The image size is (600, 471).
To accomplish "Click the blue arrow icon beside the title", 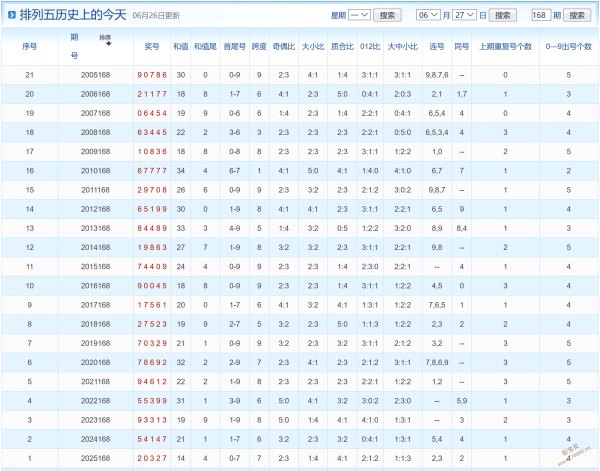I will coord(12,15).
